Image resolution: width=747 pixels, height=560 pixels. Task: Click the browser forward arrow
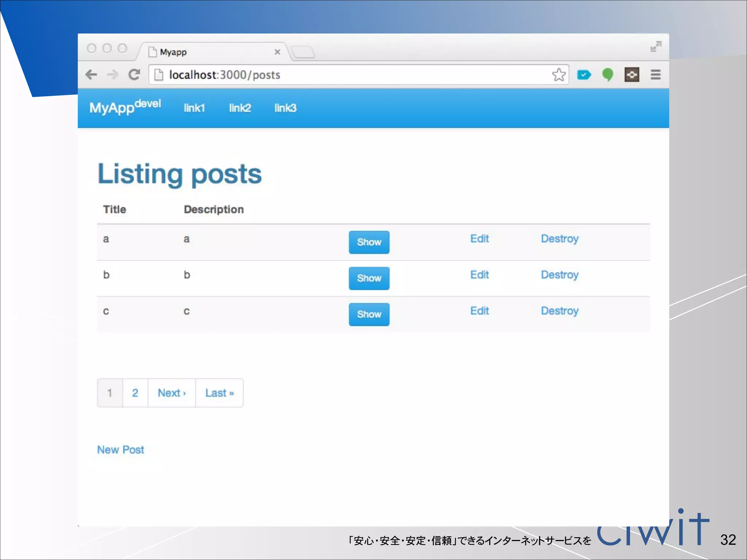[x=113, y=75]
